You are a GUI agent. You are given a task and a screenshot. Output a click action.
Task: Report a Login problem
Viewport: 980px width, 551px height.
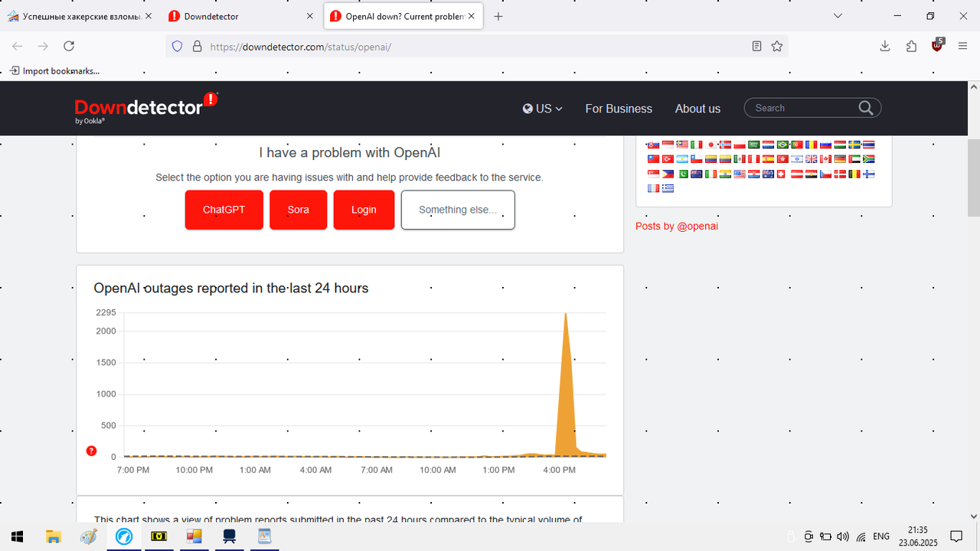click(x=364, y=210)
